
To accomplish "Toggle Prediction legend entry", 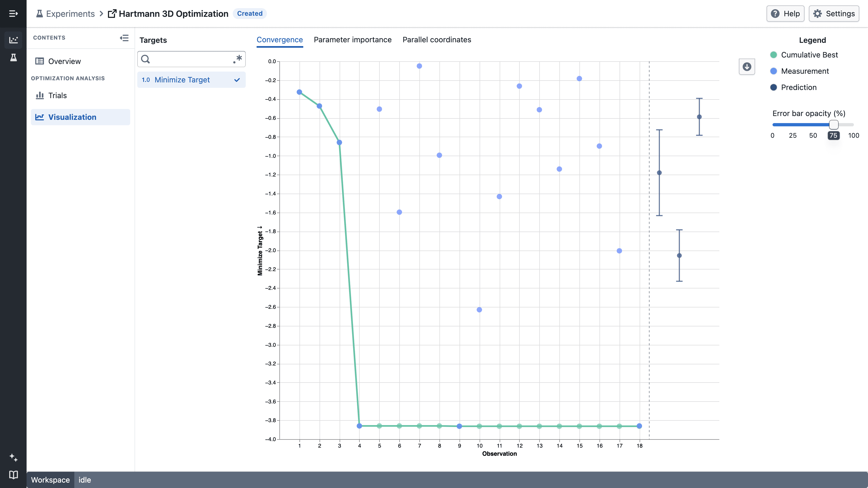I will 793,87.
